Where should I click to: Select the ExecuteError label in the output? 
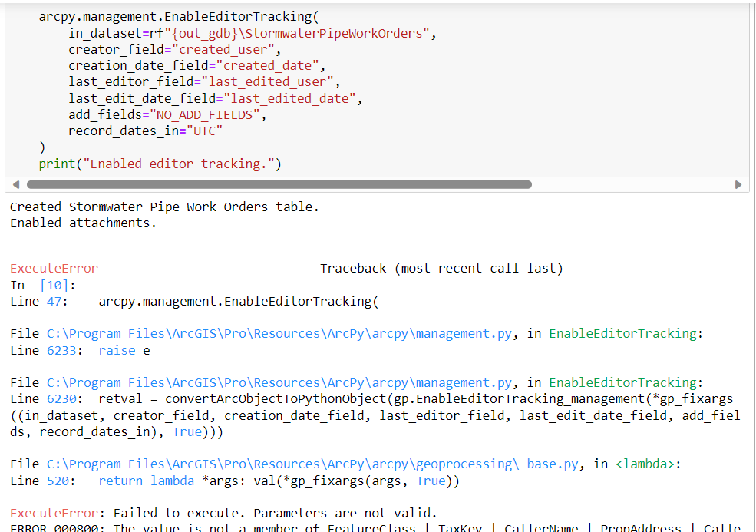(x=54, y=268)
